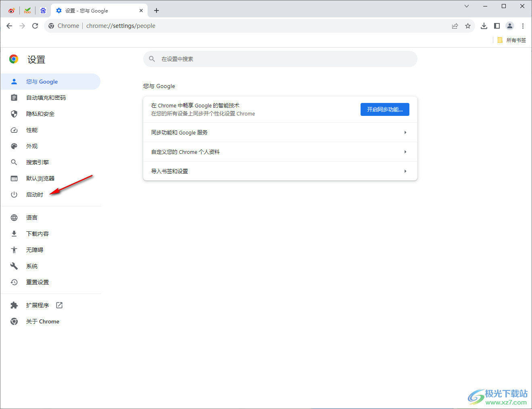This screenshot has width=532, height=409.
Task: Click the external link icon beside 扩展程序
Action: point(59,305)
